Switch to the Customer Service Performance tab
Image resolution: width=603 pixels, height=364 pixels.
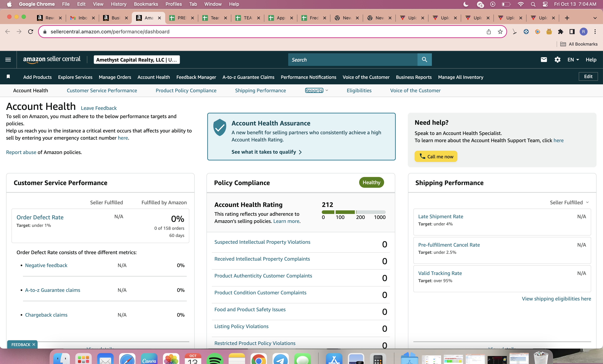click(x=102, y=90)
